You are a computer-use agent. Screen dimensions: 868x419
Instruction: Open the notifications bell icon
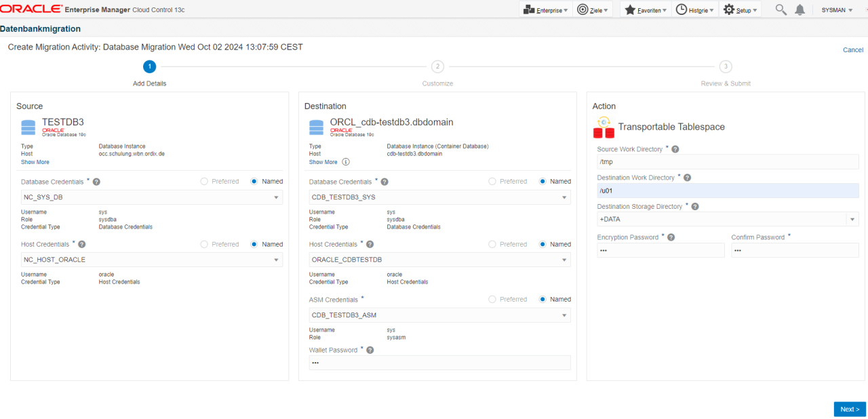tap(800, 9)
